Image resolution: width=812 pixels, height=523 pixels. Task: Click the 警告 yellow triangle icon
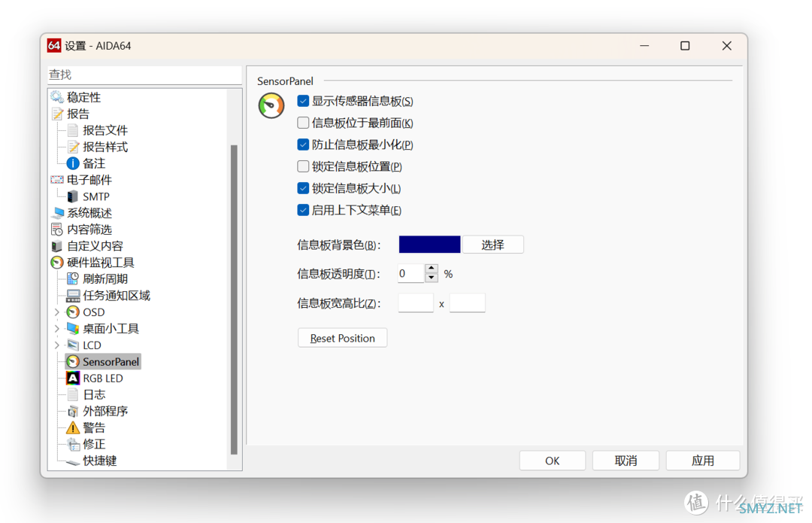tap(73, 427)
